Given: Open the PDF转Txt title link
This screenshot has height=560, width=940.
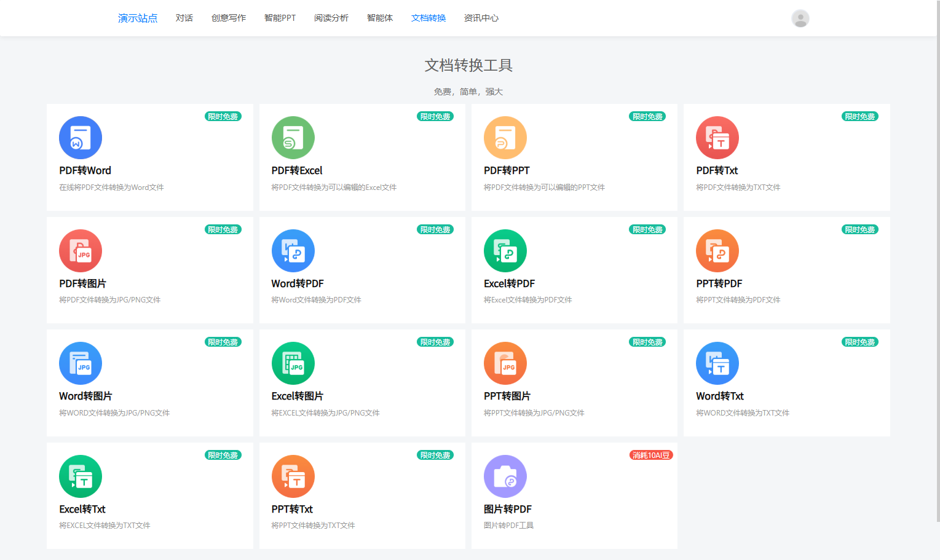Looking at the screenshot, I should tap(717, 170).
